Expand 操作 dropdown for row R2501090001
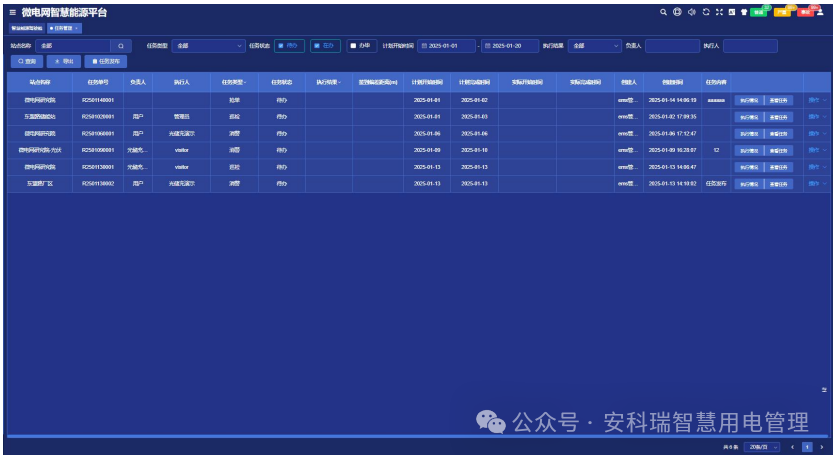835x455 pixels. (x=817, y=150)
